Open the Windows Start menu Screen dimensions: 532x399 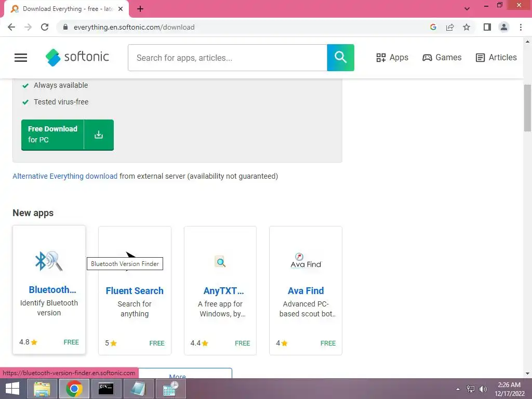point(12,389)
